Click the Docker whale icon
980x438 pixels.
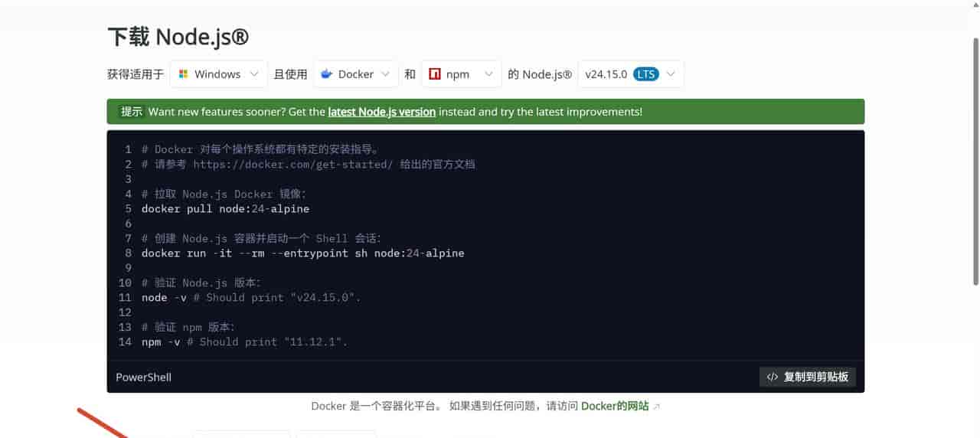click(327, 74)
